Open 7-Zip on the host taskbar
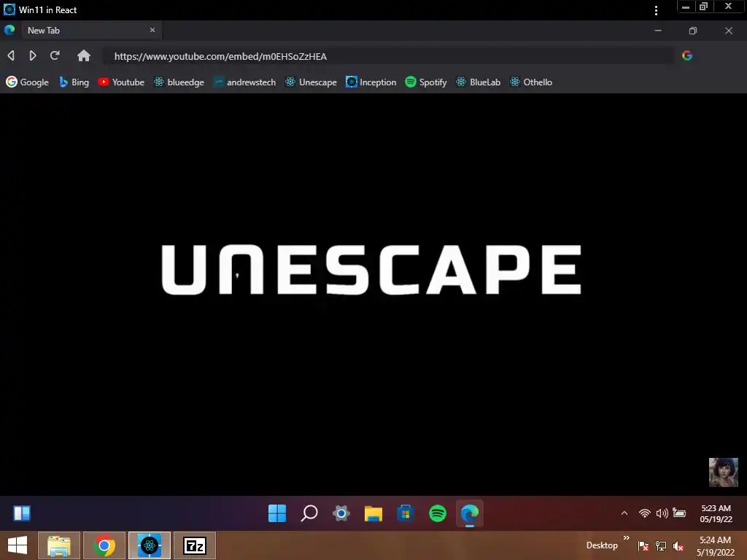Image resolution: width=747 pixels, height=560 pixels. point(195,545)
